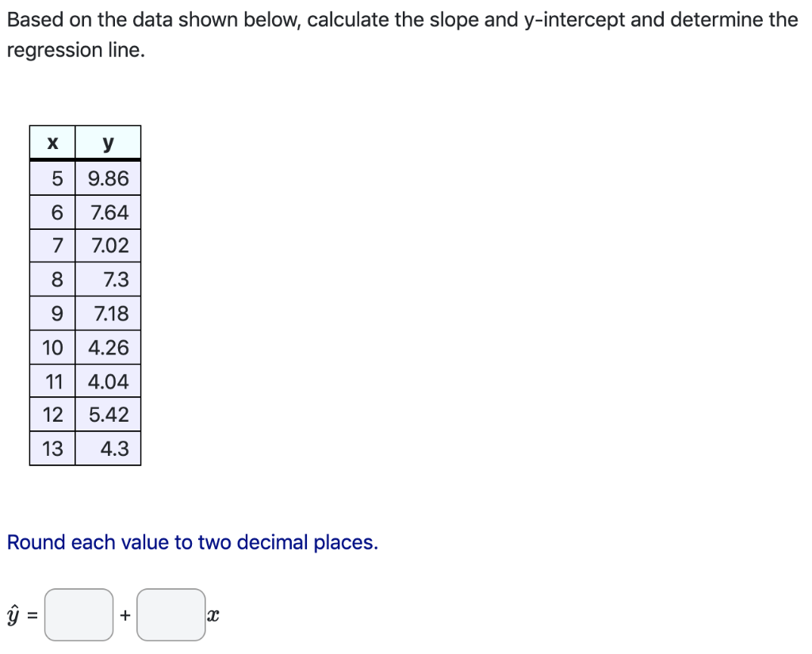
Task: Click the cell containing 5.42
Action: pyautogui.click(x=109, y=415)
